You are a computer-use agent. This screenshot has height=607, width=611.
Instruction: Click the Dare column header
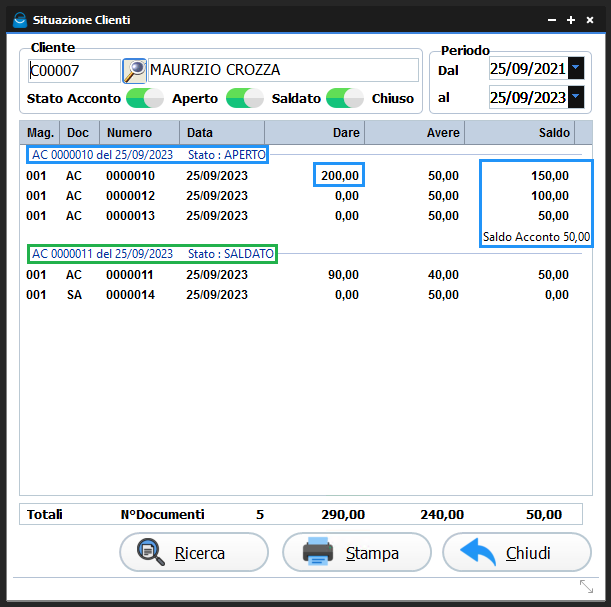315,132
